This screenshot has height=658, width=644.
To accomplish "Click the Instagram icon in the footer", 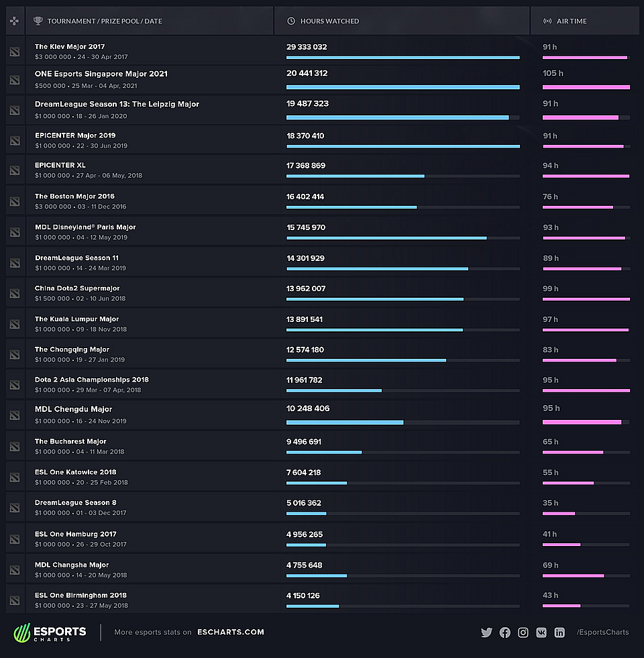I will pos(523,633).
